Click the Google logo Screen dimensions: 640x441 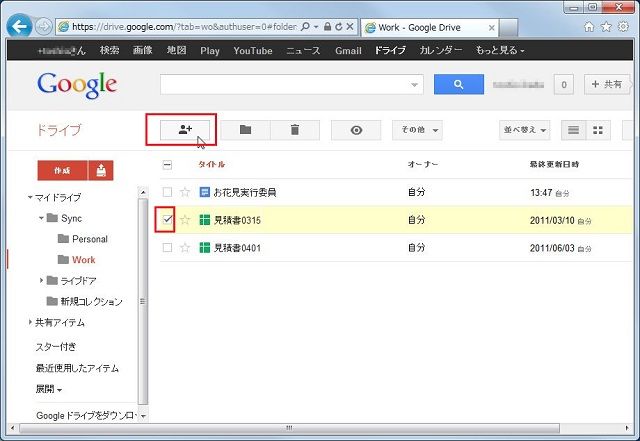coord(77,85)
